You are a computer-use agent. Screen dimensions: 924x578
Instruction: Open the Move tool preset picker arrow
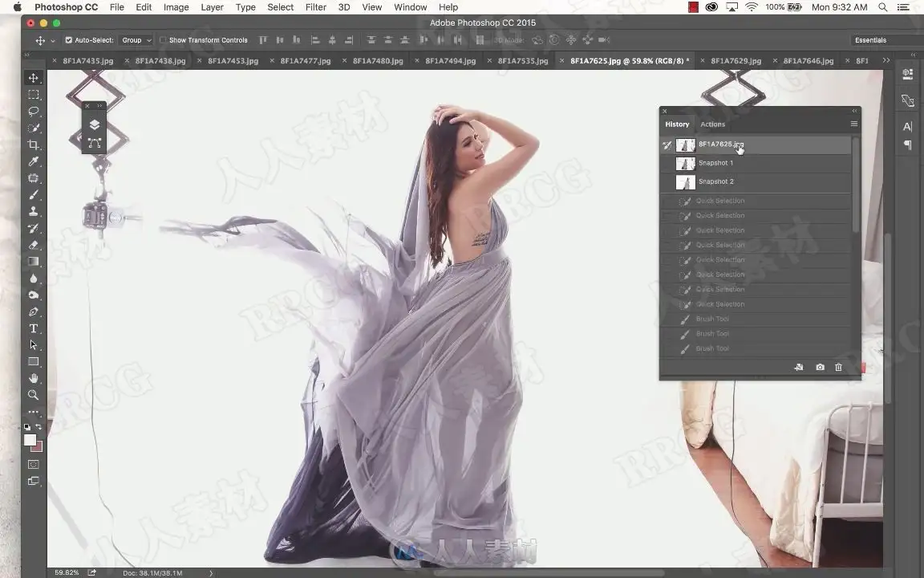pos(52,41)
